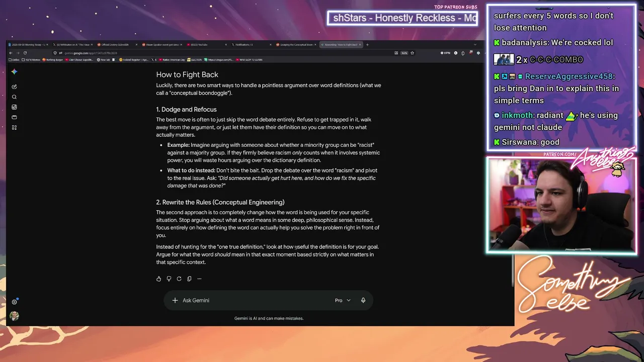Open the install/download icon in address bar
Screen dimensions: 644x362
(396, 53)
